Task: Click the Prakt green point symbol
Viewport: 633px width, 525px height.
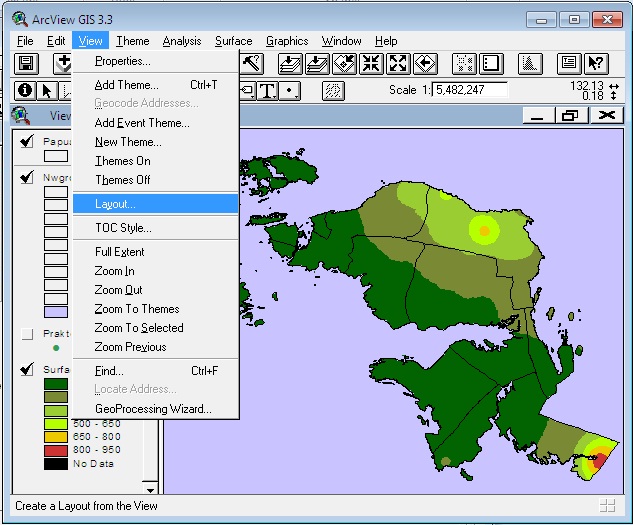Action: coord(56,348)
